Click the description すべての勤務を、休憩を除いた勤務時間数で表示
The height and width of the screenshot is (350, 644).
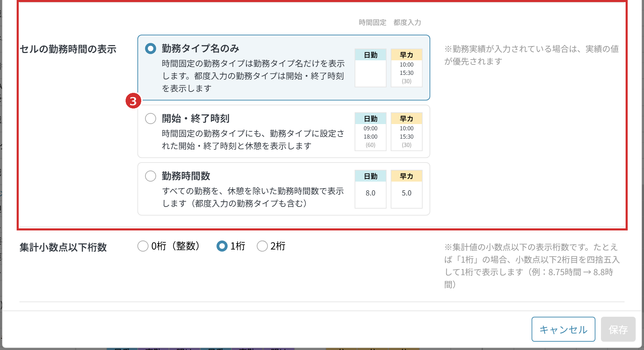click(x=253, y=197)
